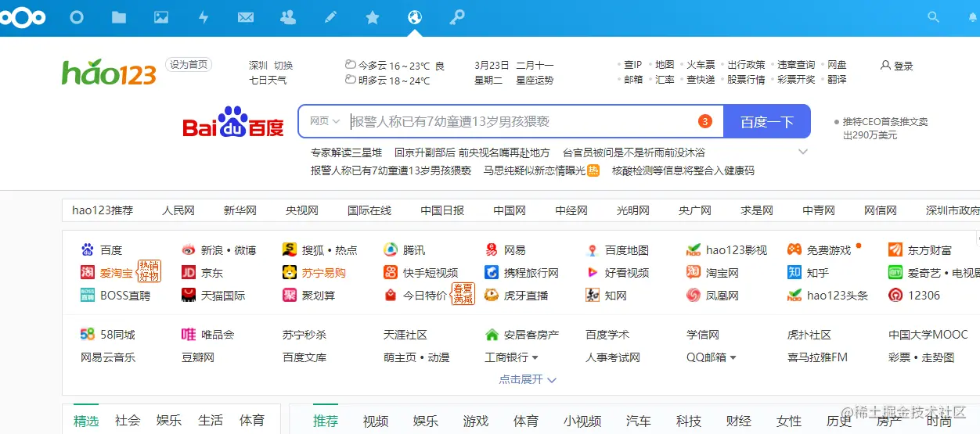Open the Activity lightning icon
Image resolution: width=980 pixels, height=434 pixels.
pos(204,17)
